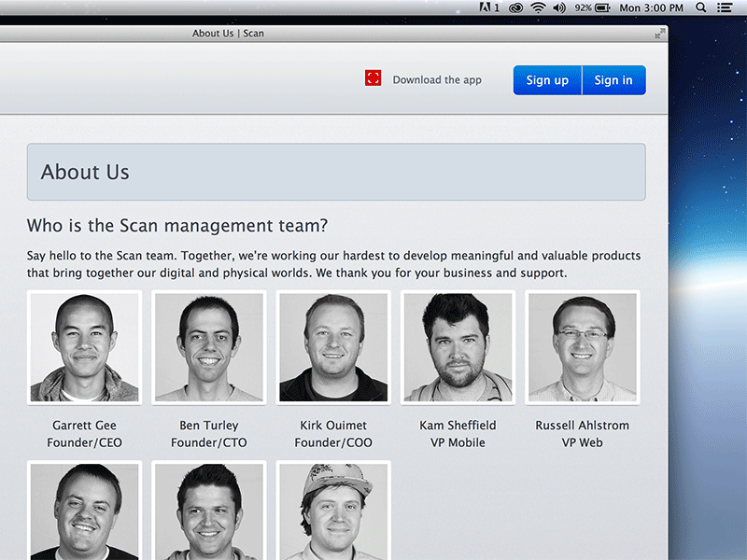This screenshot has width=747, height=560.
Task: Check the battery status icon
Action: click(x=602, y=7)
